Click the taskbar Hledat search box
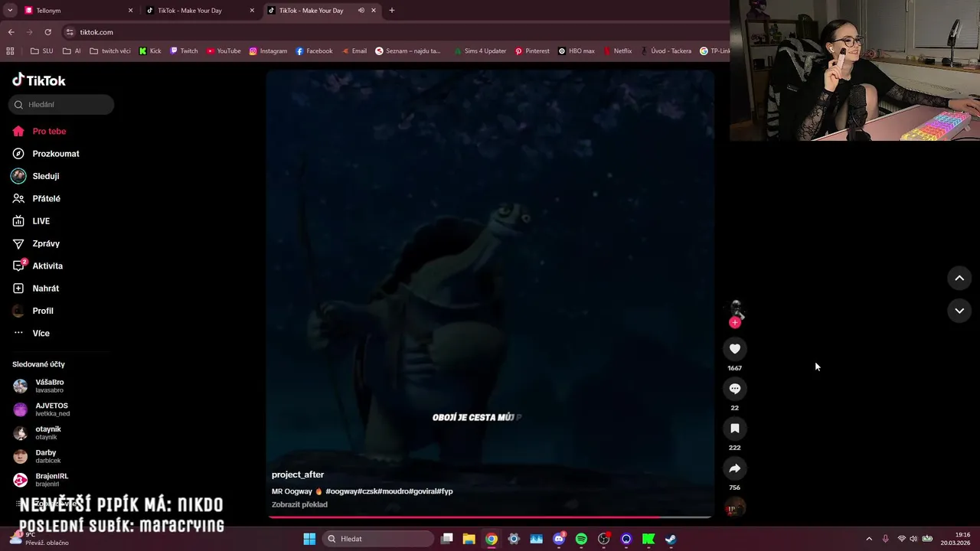Image resolution: width=980 pixels, height=551 pixels. [378, 539]
